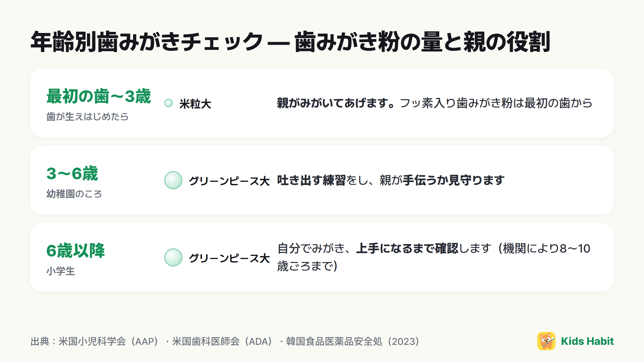Click the 米粒大 amount label
Viewport: 644px width, 362px height.
(x=195, y=104)
